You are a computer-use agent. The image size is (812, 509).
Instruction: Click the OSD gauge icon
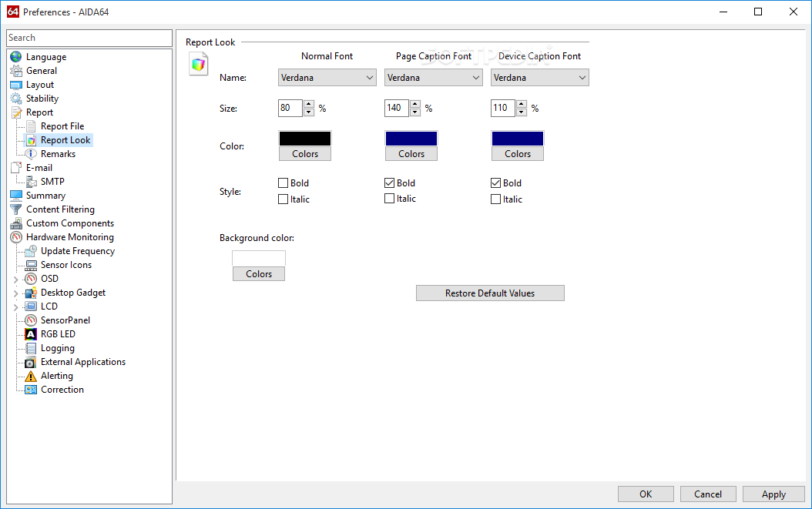31,279
